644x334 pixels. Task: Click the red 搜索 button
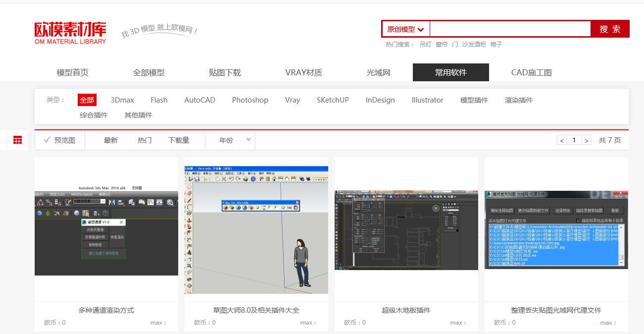(x=610, y=29)
